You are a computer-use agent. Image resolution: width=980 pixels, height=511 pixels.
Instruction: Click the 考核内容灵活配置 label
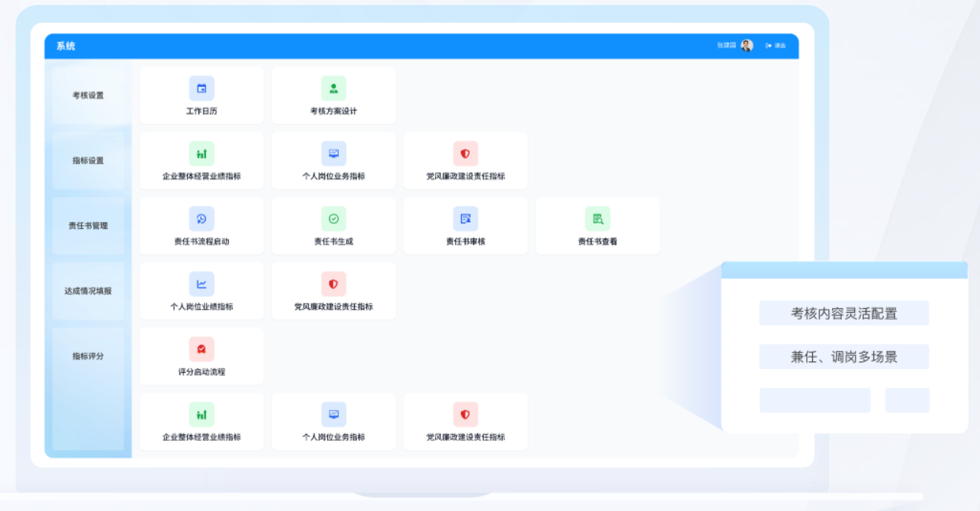[843, 313]
